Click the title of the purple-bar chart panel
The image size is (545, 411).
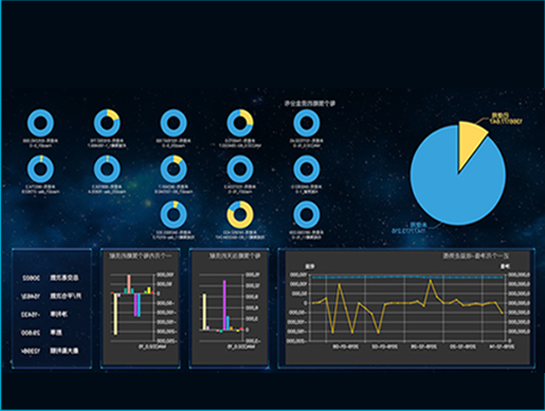(x=235, y=256)
